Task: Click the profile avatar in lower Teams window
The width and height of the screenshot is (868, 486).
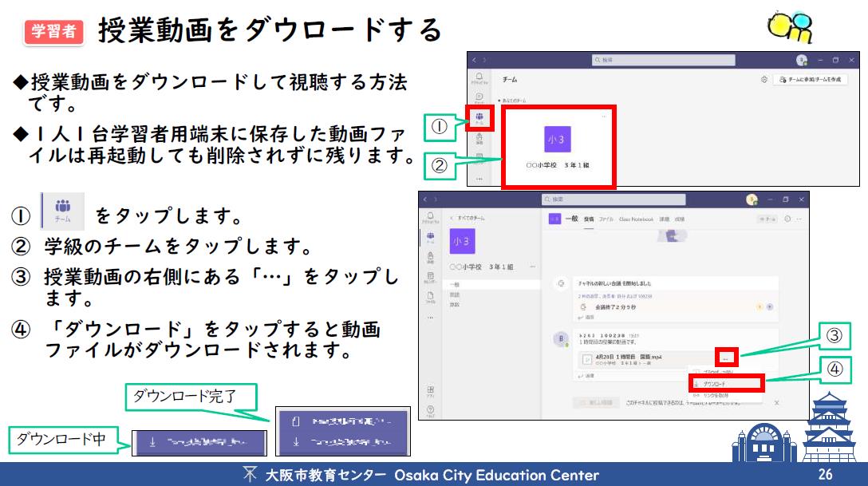Action: [751, 199]
